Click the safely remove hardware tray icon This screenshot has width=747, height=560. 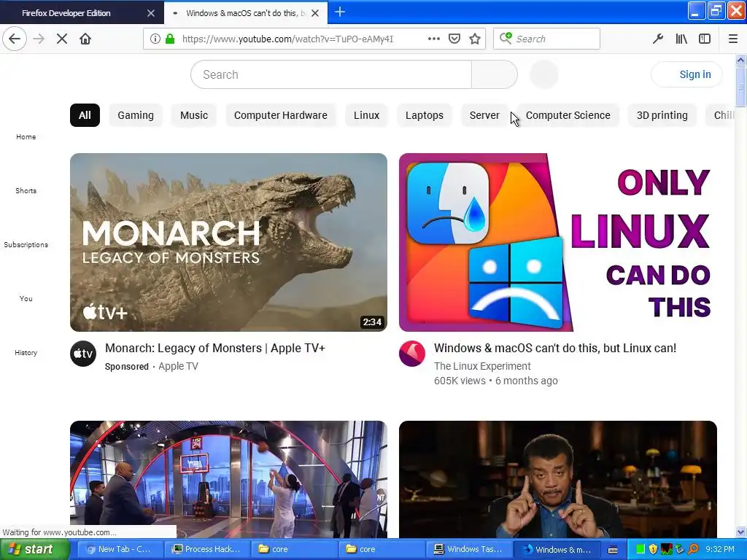[680, 549]
